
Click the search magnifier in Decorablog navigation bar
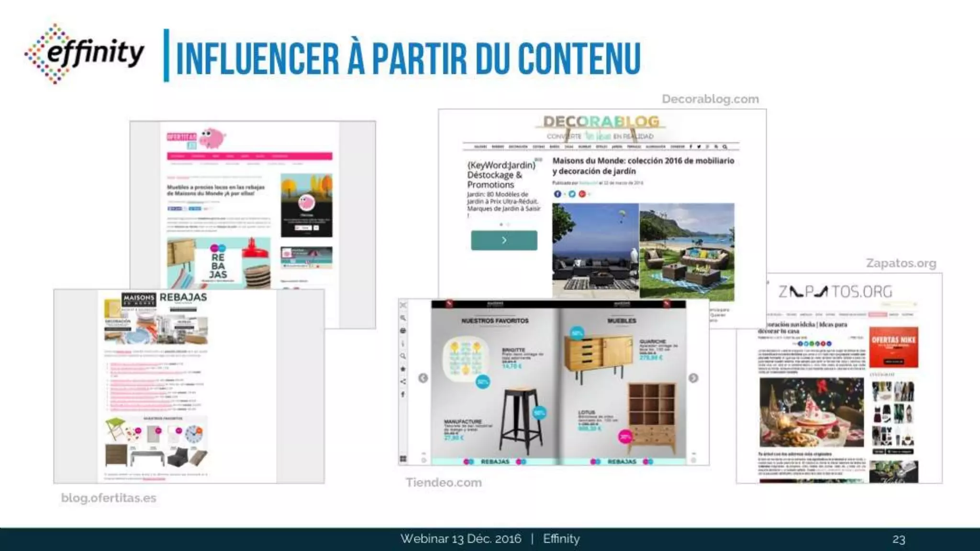coord(725,147)
